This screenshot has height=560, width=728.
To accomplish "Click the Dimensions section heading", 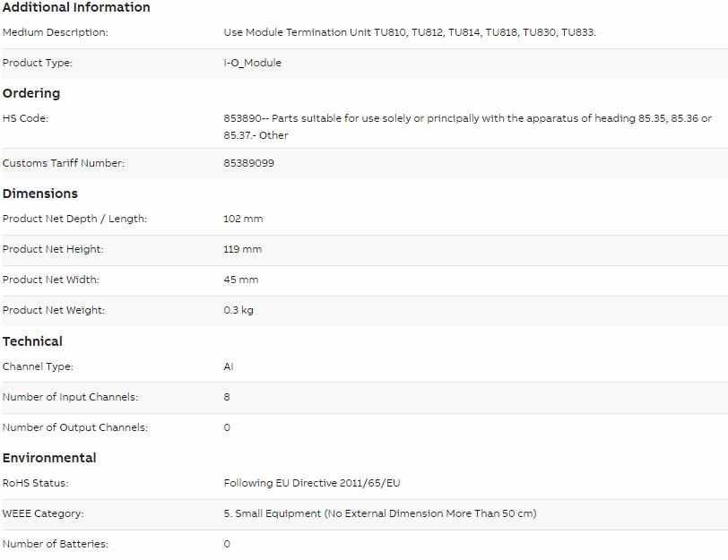I will click(40, 194).
